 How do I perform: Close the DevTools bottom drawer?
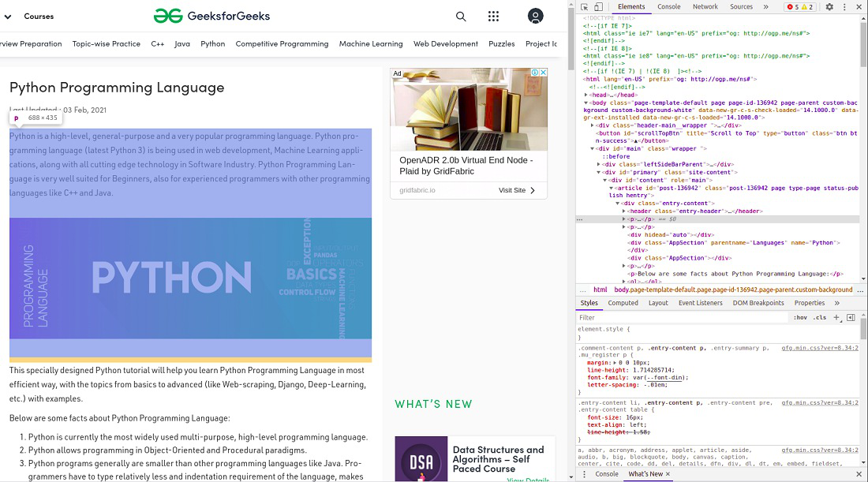pyautogui.click(x=859, y=474)
